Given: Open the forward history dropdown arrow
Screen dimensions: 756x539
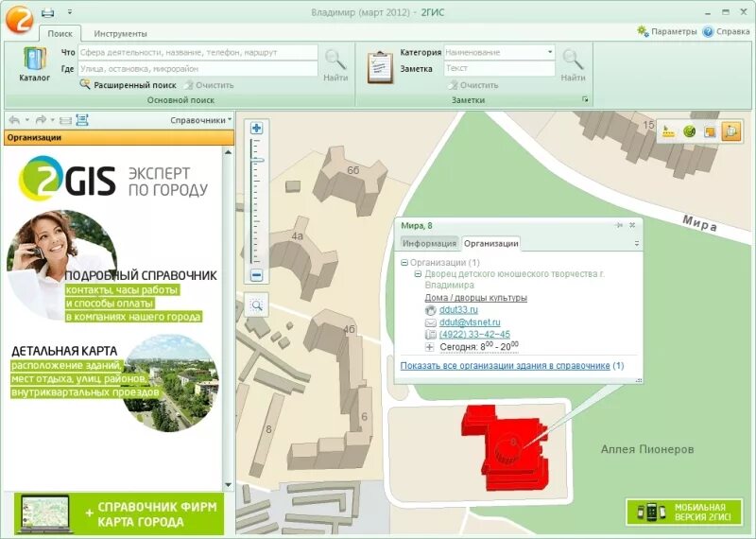Looking at the screenshot, I should click(53, 120).
